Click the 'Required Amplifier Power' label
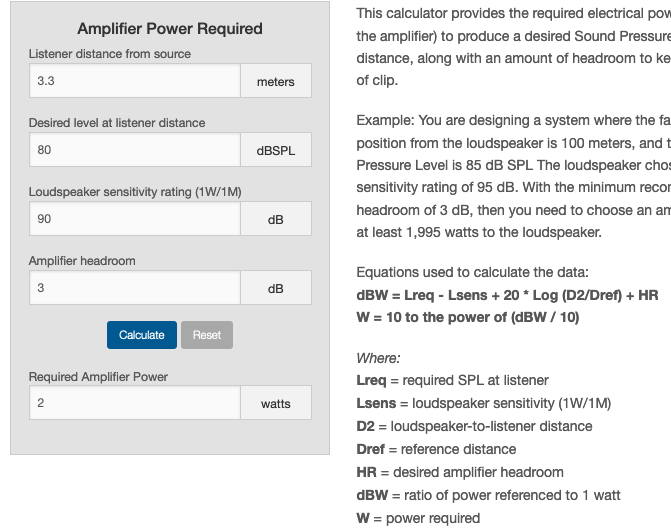Viewport: 671px width, 529px height. click(98, 377)
